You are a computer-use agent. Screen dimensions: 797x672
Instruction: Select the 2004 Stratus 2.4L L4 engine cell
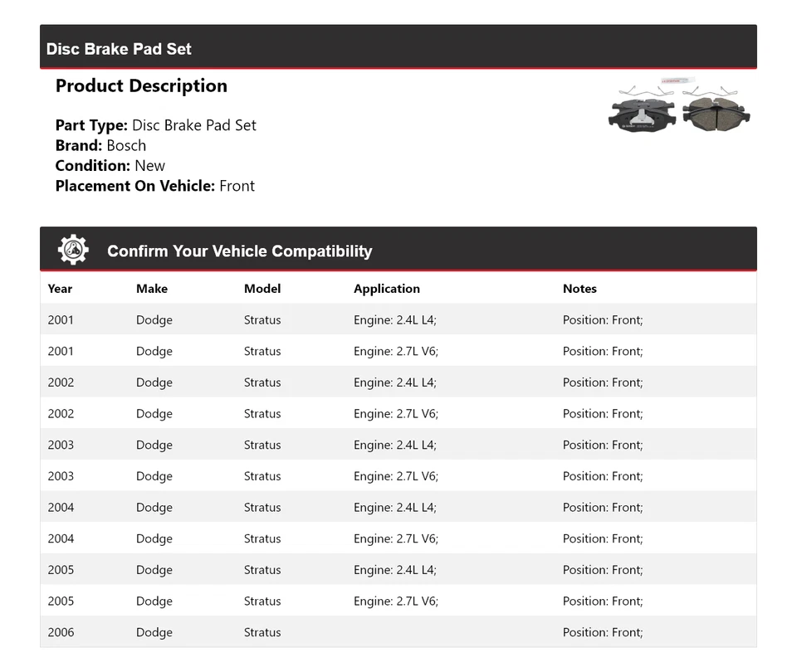[x=395, y=508]
